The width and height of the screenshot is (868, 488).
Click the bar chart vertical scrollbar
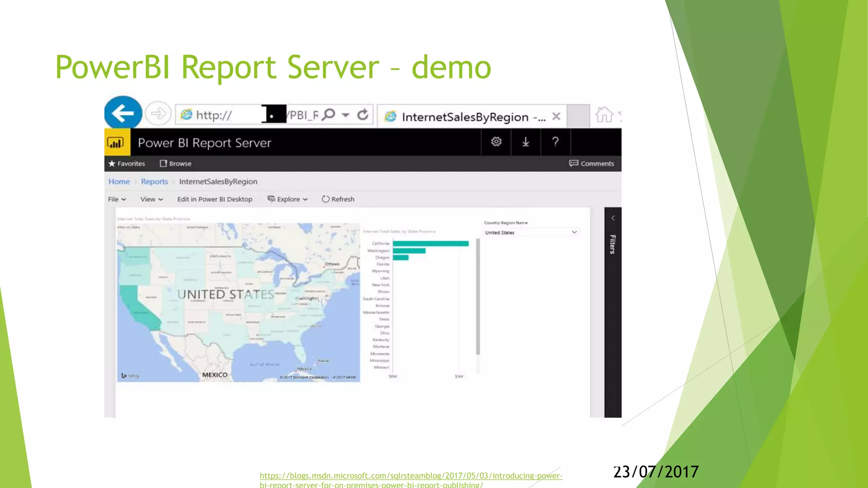478,297
